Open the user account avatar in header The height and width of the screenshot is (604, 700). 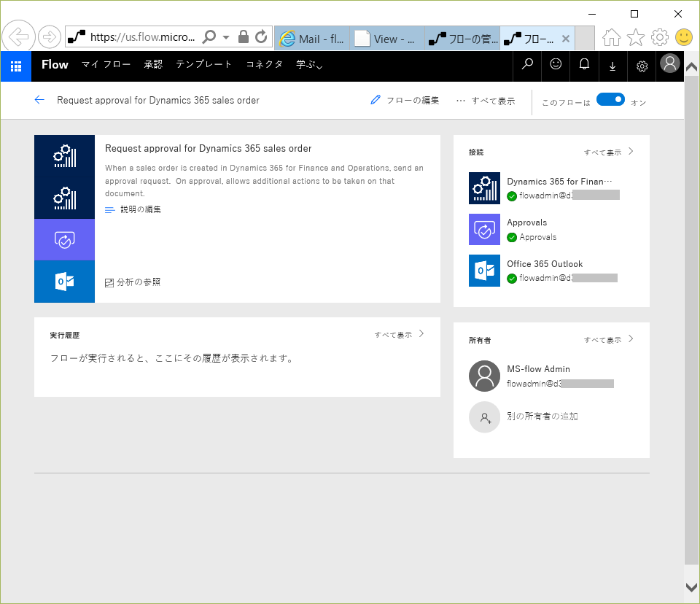(670, 63)
